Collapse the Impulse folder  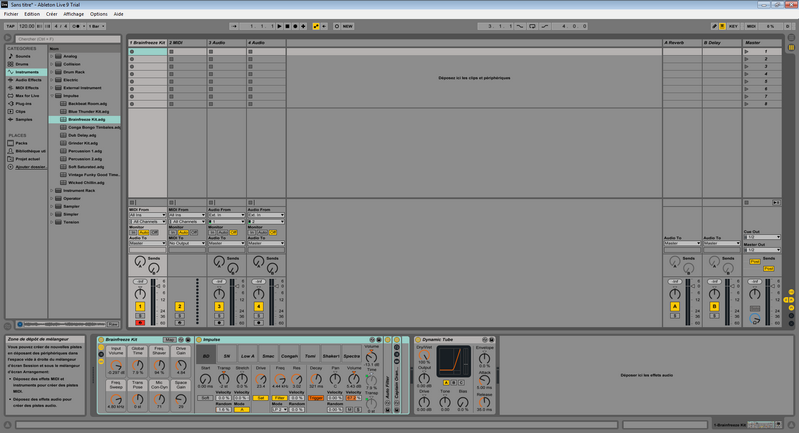tap(51, 96)
